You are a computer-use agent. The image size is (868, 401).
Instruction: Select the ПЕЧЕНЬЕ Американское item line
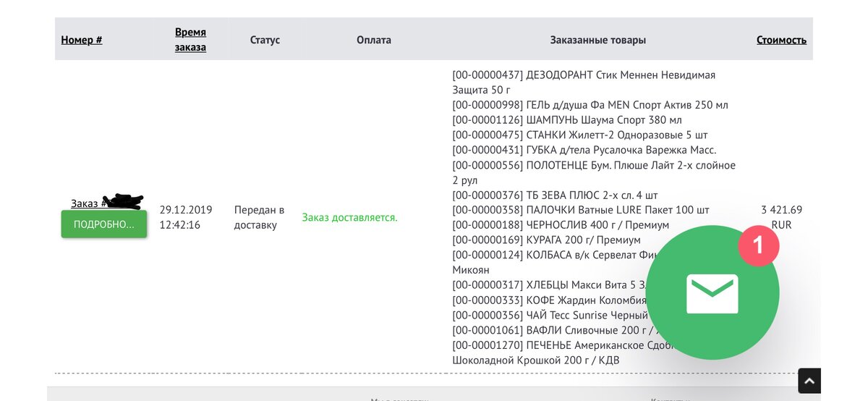(550, 345)
